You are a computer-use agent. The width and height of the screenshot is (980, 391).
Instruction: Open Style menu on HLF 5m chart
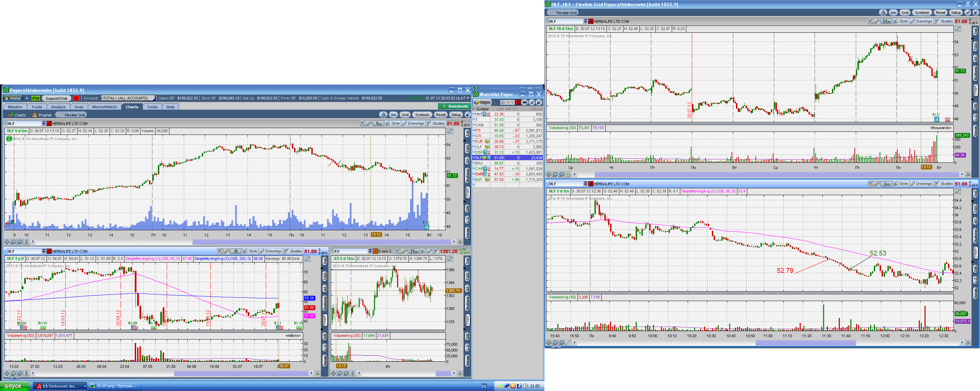pyautogui.click(x=393, y=124)
